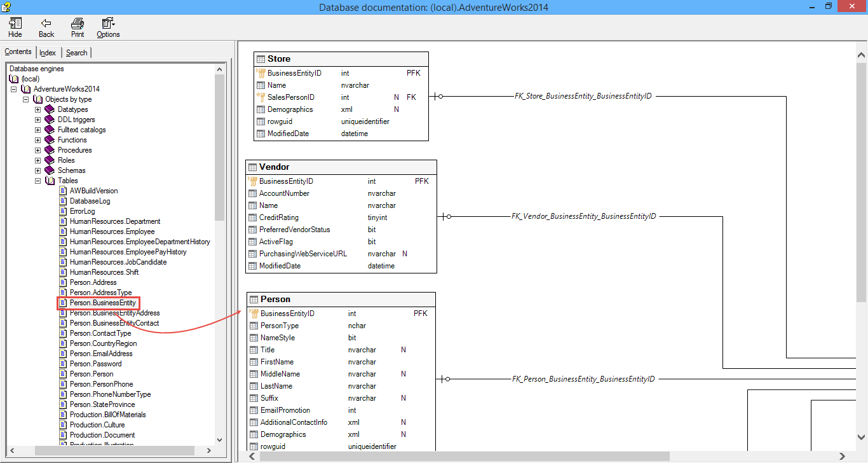868x463 pixels.
Task: Click the Roles book icon
Action: click(50, 160)
